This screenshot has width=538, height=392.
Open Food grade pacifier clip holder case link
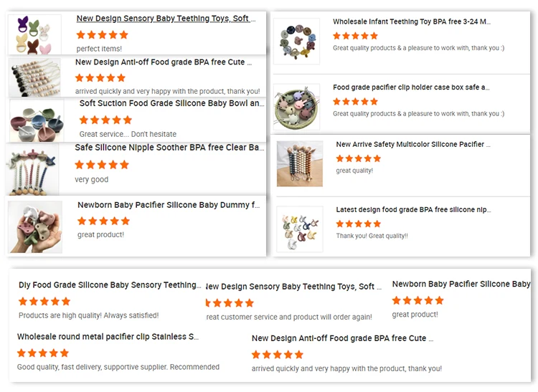(x=412, y=87)
